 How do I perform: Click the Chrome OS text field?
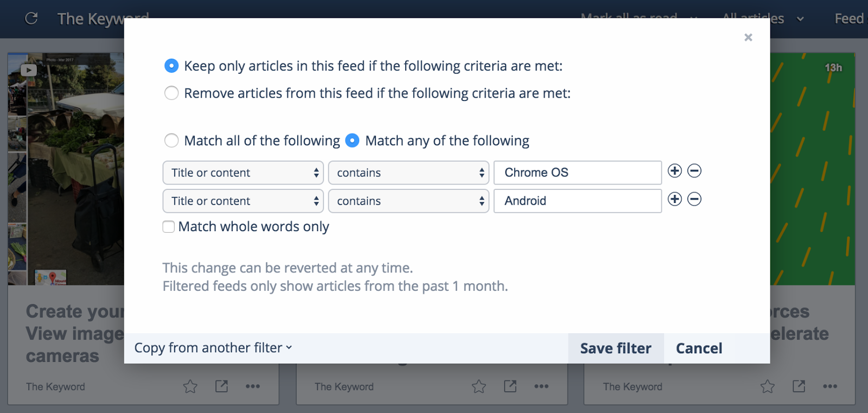pos(577,173)
